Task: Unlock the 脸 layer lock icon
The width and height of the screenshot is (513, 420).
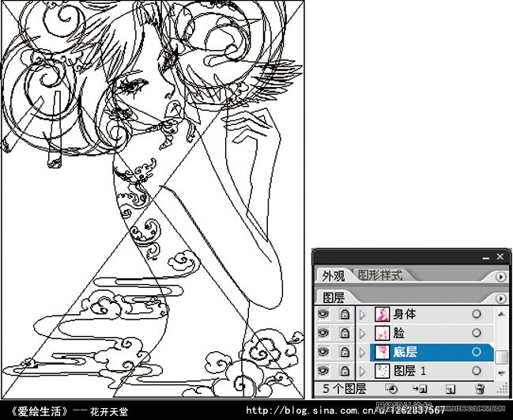Action: 344,333
